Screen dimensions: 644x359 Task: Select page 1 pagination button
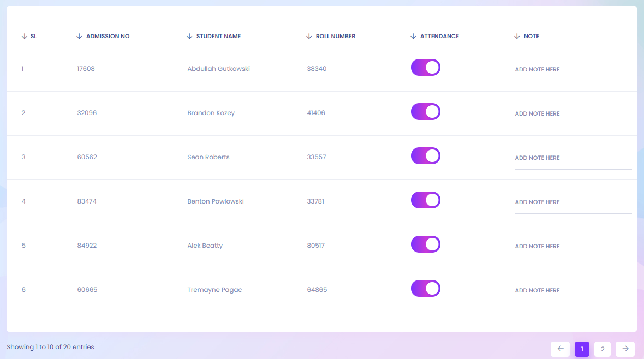[582, 349]
